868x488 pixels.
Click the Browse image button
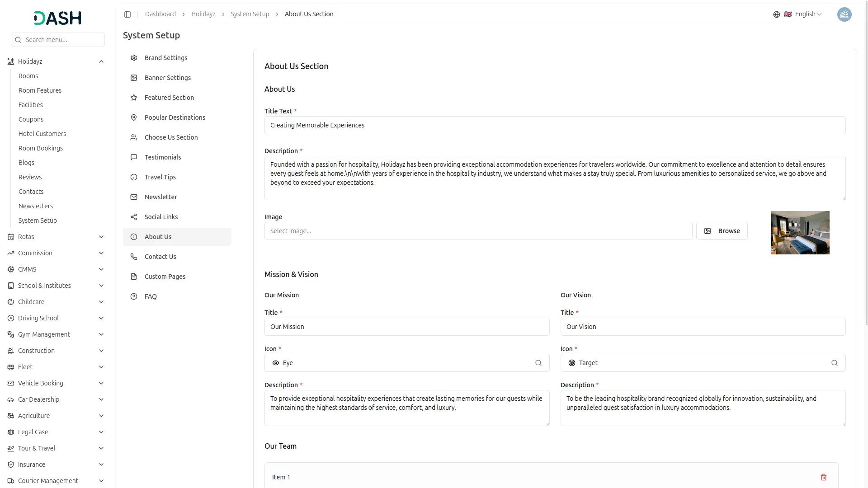point(722,231)
